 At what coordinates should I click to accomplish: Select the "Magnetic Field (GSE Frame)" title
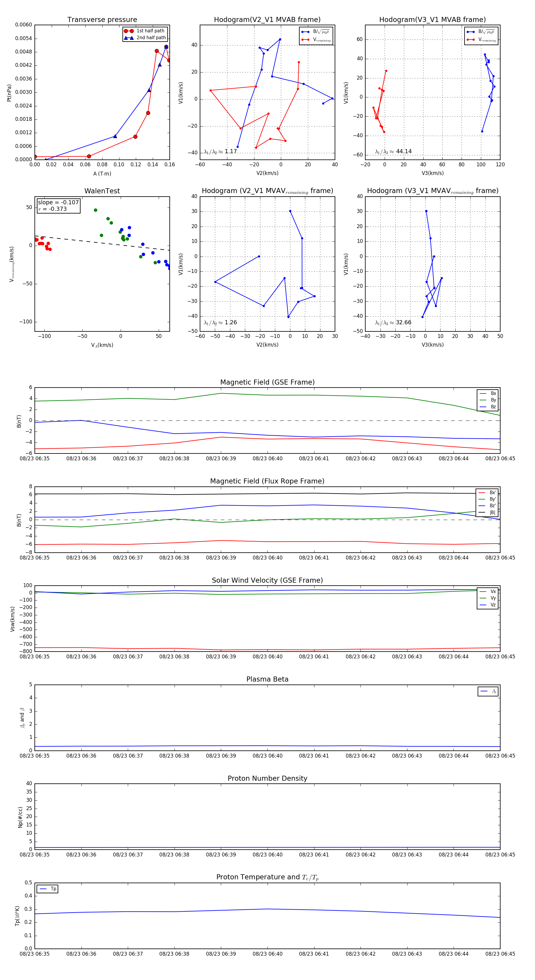[267, 382]
